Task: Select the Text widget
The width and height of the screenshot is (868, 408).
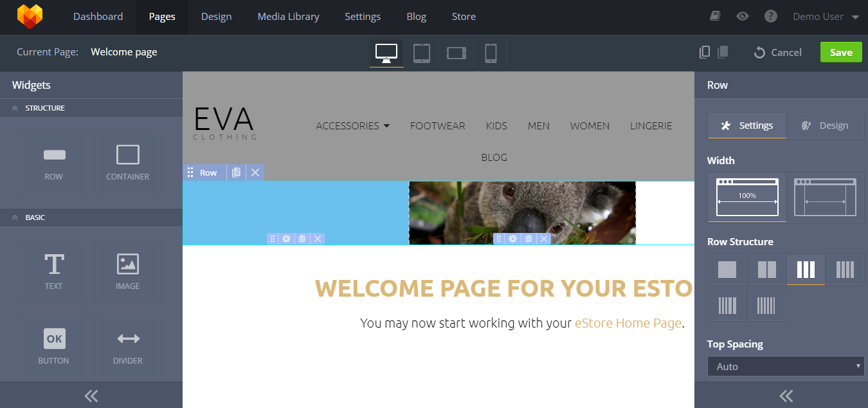Action: [54, 272]
